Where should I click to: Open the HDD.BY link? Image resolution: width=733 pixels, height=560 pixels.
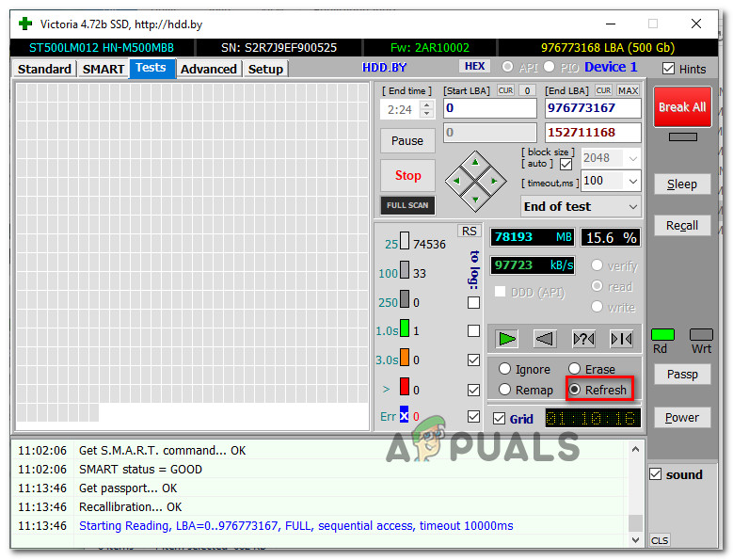(384, 68)
